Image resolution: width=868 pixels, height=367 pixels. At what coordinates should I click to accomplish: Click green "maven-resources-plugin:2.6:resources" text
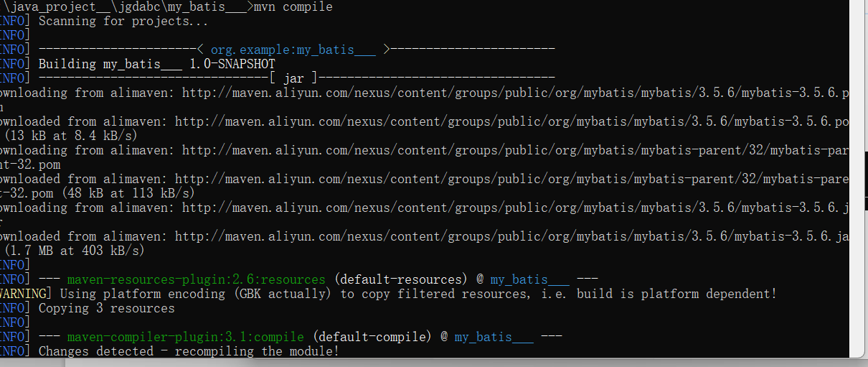click(197, 279)
